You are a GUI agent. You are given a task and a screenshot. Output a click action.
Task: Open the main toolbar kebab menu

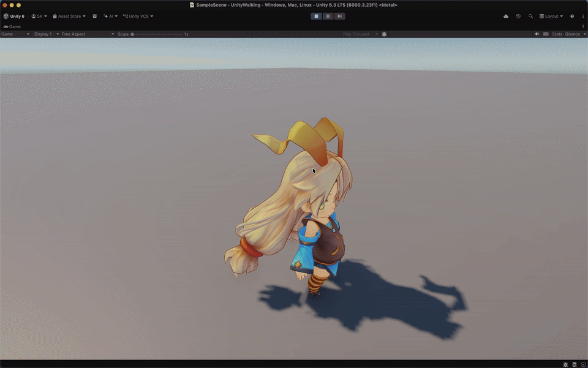click(x=582, y=16)
